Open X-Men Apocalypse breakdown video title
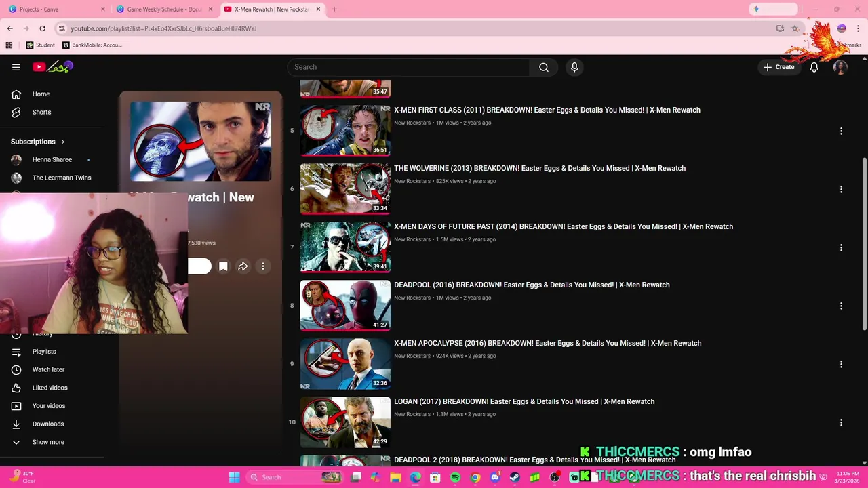The height and width of the screenshot is (488, 868). [547, 343]
